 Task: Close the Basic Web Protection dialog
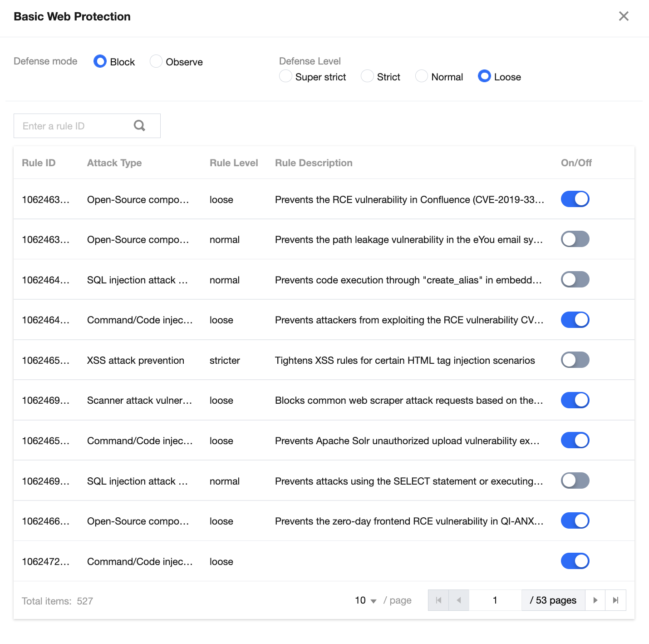tap(624, 16)
